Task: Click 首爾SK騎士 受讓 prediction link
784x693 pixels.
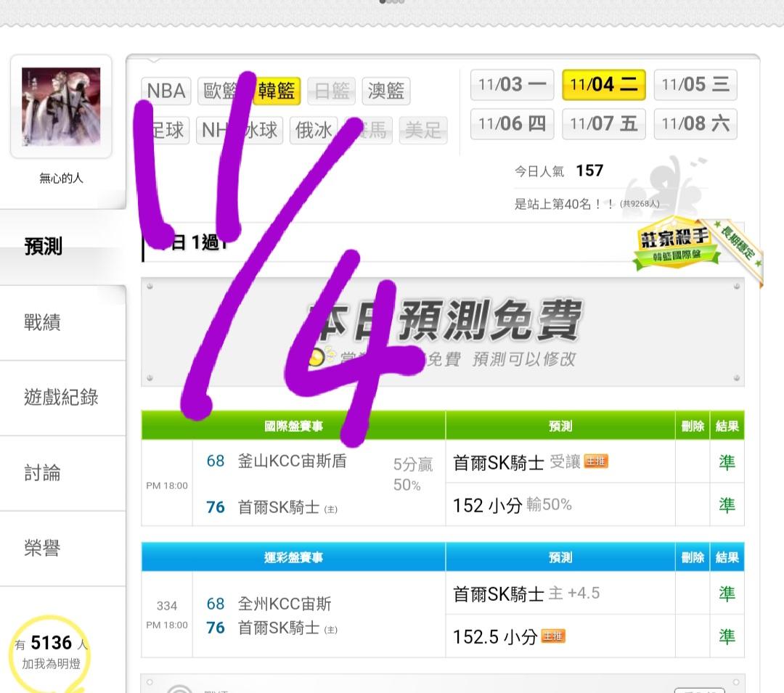Action: point(517,462)
